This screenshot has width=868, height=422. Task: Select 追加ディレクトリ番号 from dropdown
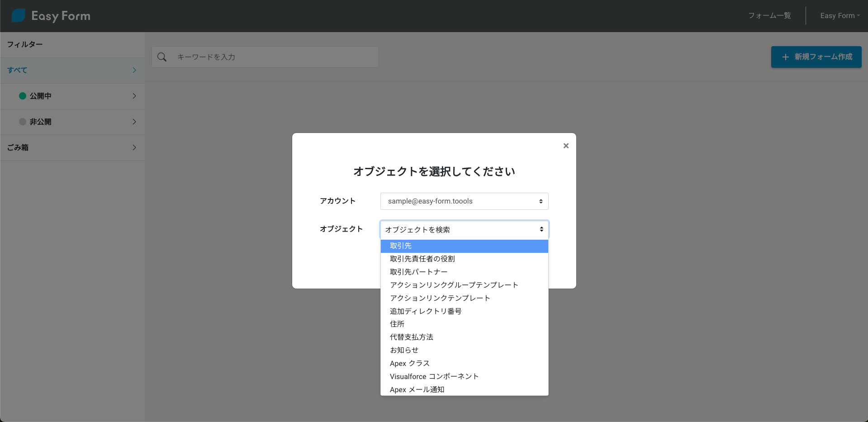click(x=426, y=311)
